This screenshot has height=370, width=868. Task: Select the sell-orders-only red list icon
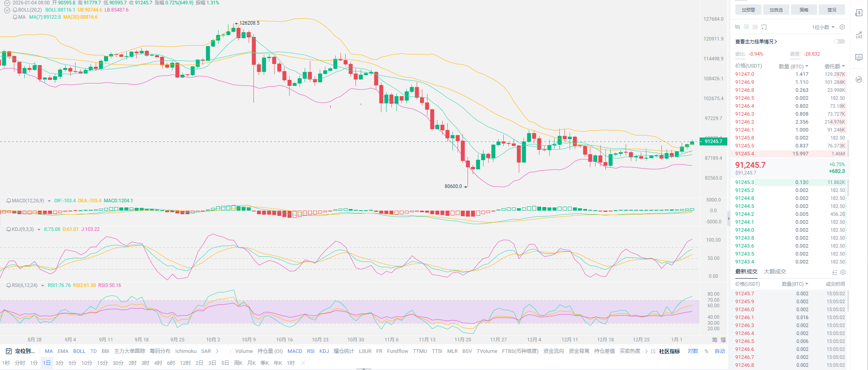(755, 27)
